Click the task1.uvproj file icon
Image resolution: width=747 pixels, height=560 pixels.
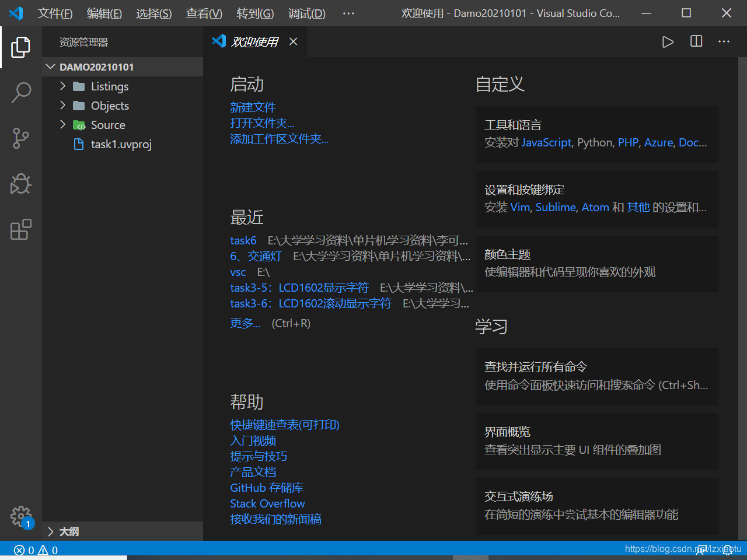click(x=79, y=144)
